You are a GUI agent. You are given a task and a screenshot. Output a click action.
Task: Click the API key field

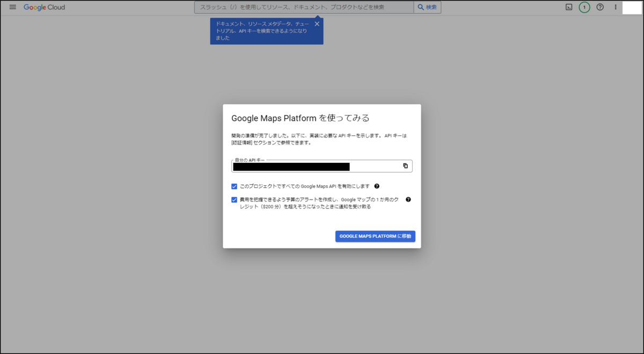point(322,166)
